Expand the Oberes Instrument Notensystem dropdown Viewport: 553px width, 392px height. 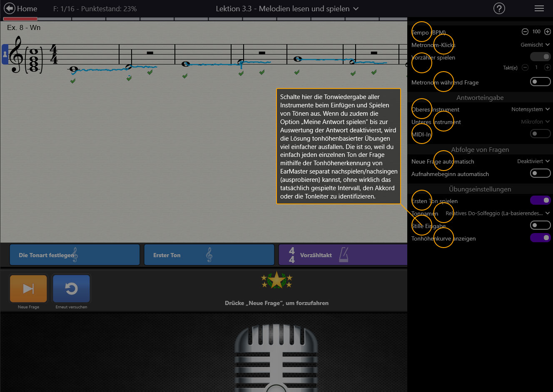tap(531, 109)
